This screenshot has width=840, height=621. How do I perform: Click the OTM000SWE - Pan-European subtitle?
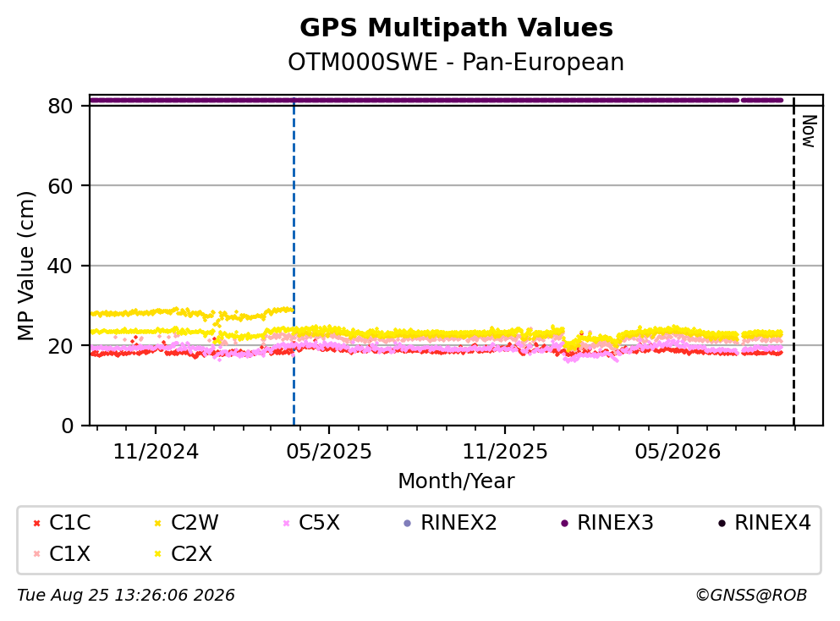[456, 62]
